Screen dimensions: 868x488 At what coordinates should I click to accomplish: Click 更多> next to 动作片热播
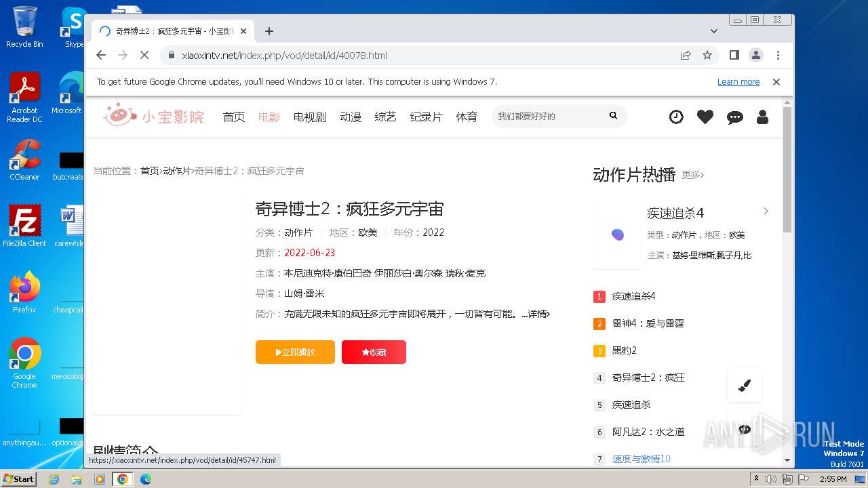click(x=692, y=175)
